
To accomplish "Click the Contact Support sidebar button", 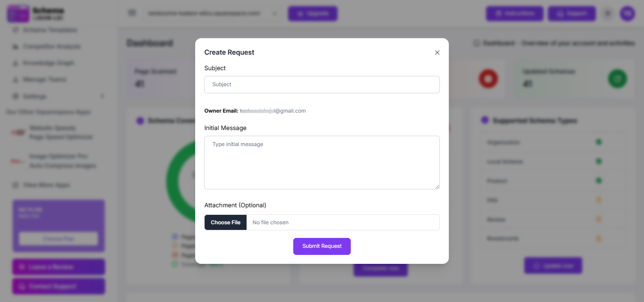I will click(58, 286).
